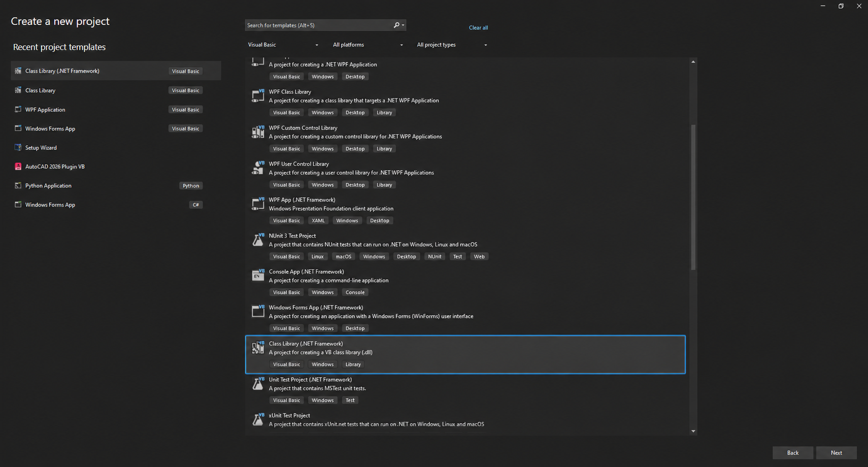Select WPF User Control Library template title
868x467 pixels.
point(298,164)
